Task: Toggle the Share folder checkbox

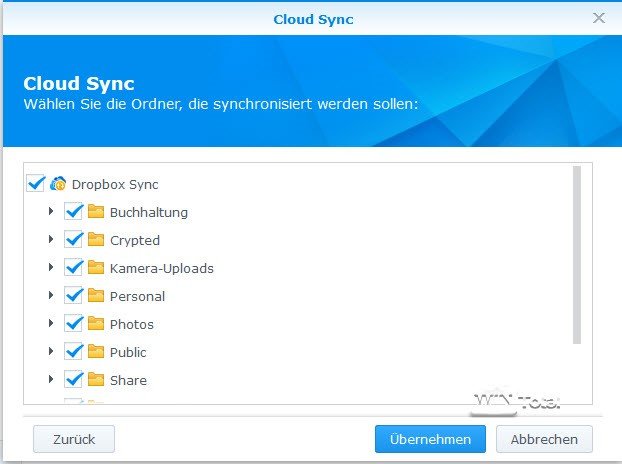Action: 73,380
